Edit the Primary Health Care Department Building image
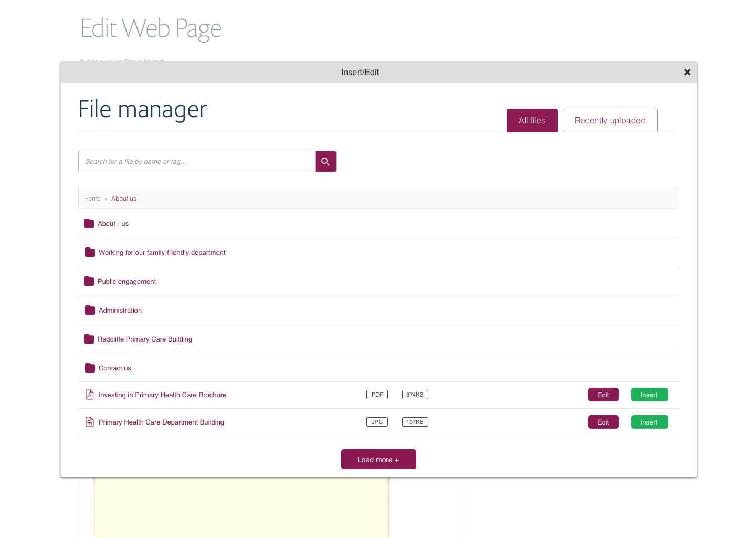 pyautogui.click(x=603, y=422)
